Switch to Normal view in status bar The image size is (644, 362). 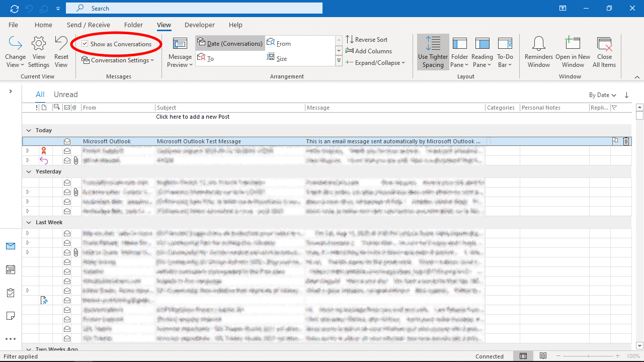[x=523, y=356]
